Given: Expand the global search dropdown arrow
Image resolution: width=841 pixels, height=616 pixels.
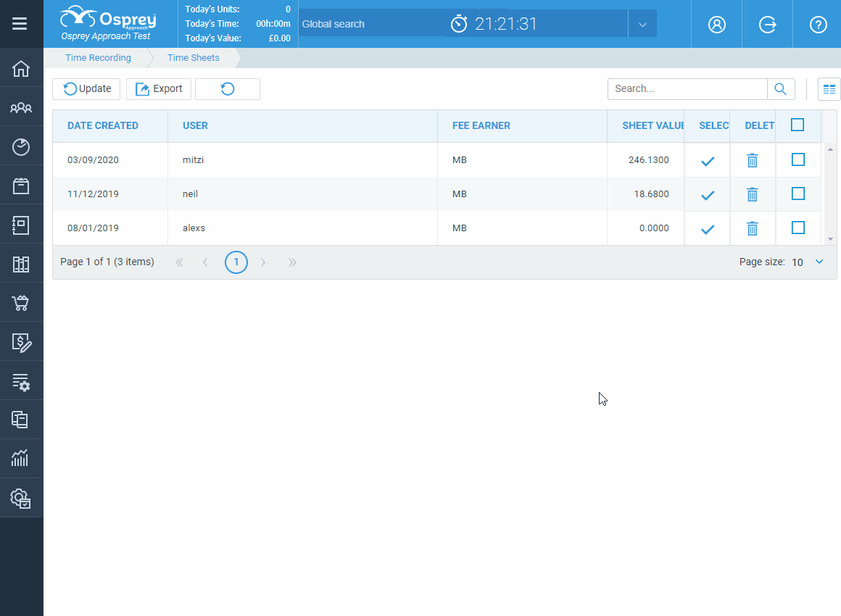Looking at the screenshot, I should point(642,24).
